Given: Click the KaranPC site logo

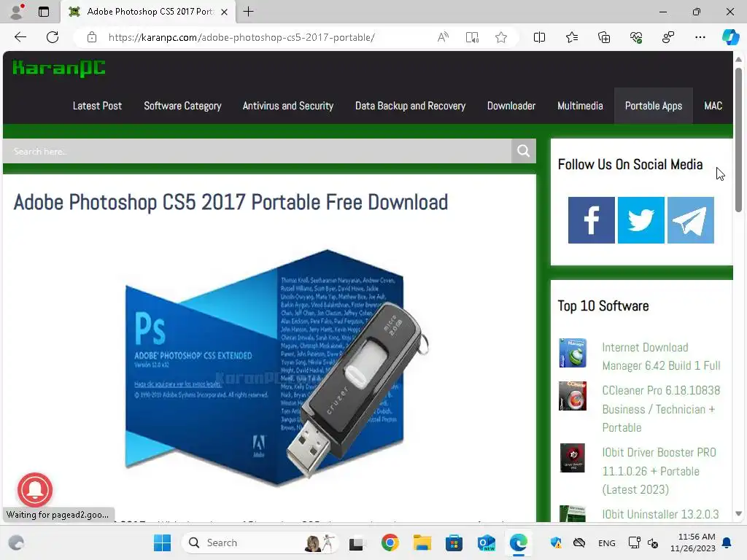Looking at the screenshot, I should [x=58, y=69].
